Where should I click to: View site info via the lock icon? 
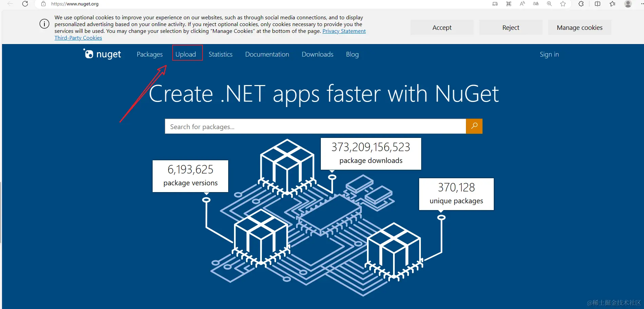click(43, 4)
